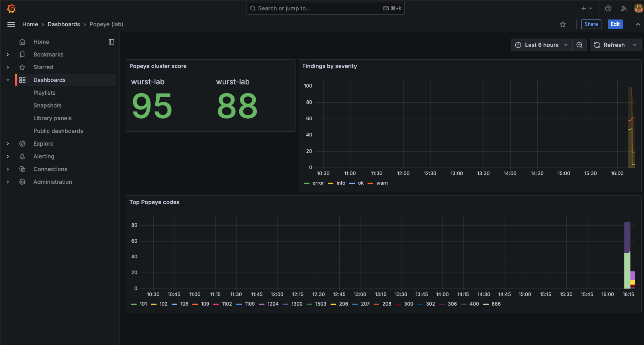Click the Findings by severity panel title
The height and width of the screenshot is (345, 644).
329,66
